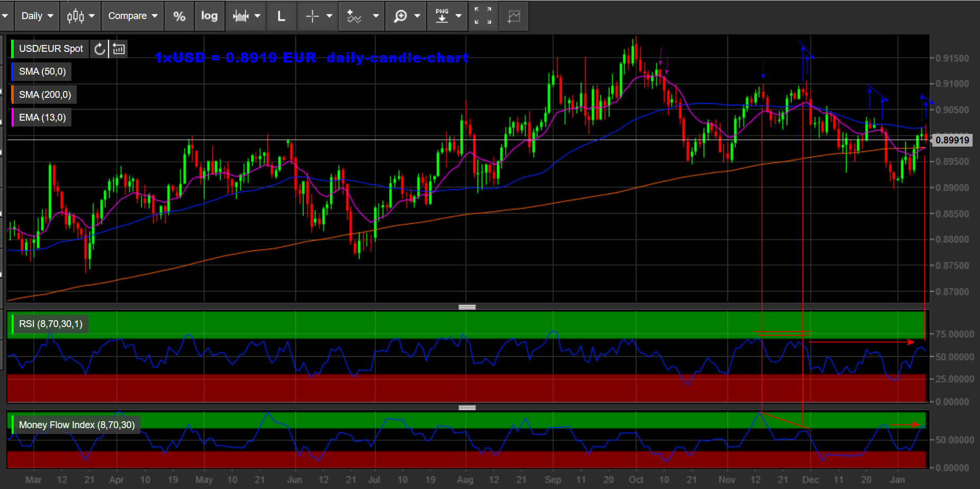Image resolution: width=980 pixels, height=489 pixels.
Task: Click the crosshair cursor tool icon
Action: click(312, 16)
